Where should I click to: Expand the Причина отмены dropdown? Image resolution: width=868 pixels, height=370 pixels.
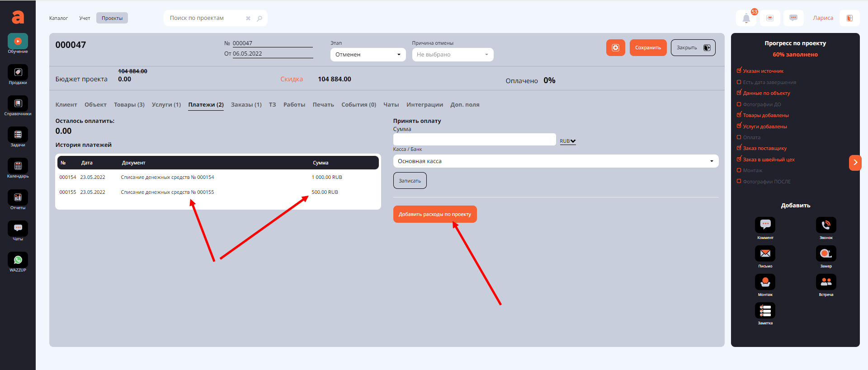tap(452, 55)
